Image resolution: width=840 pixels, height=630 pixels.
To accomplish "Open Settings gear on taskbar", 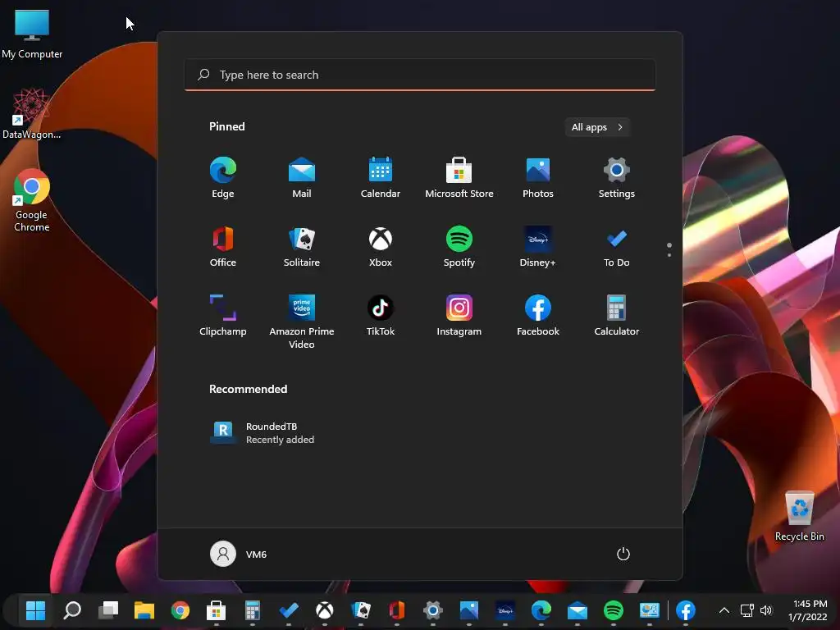I will coord(433,610).
